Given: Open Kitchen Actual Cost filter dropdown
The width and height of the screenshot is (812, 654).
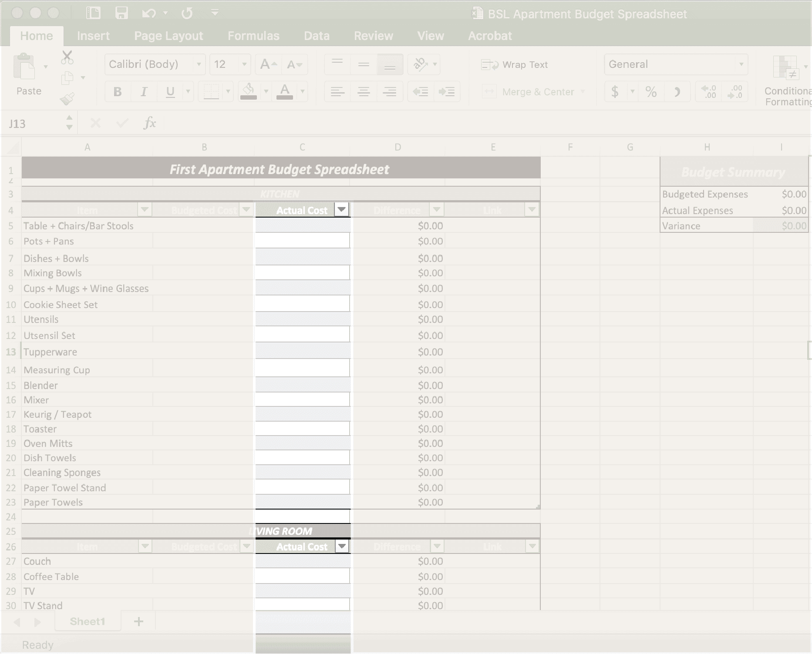Looking at the screenshot, I should point(342,210).
